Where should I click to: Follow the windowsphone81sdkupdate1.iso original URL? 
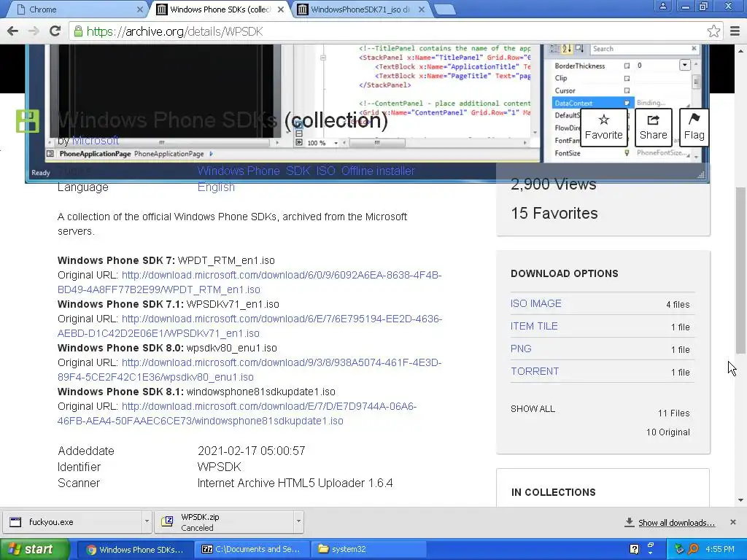[237, 414]
